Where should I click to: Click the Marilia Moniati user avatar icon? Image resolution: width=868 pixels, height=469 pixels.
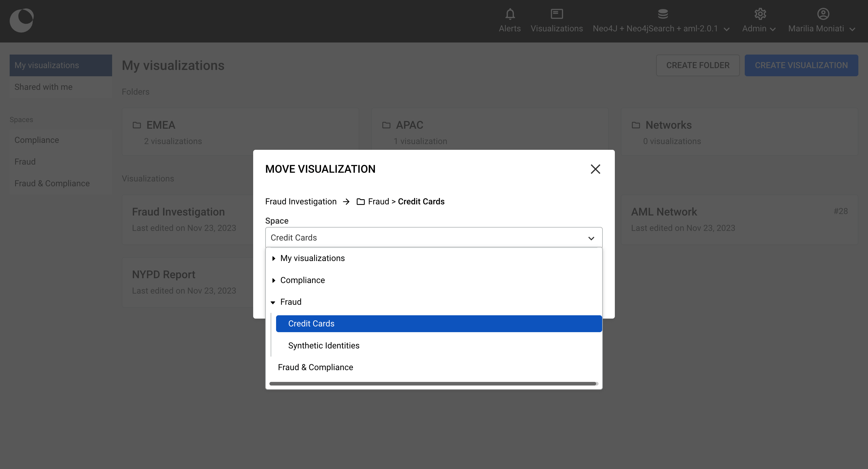823,14
